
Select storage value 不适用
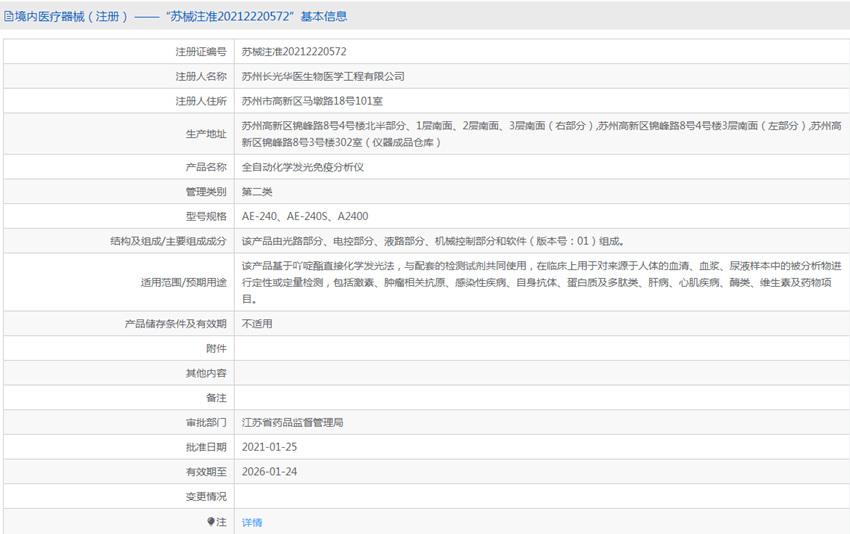coord(257,324)
